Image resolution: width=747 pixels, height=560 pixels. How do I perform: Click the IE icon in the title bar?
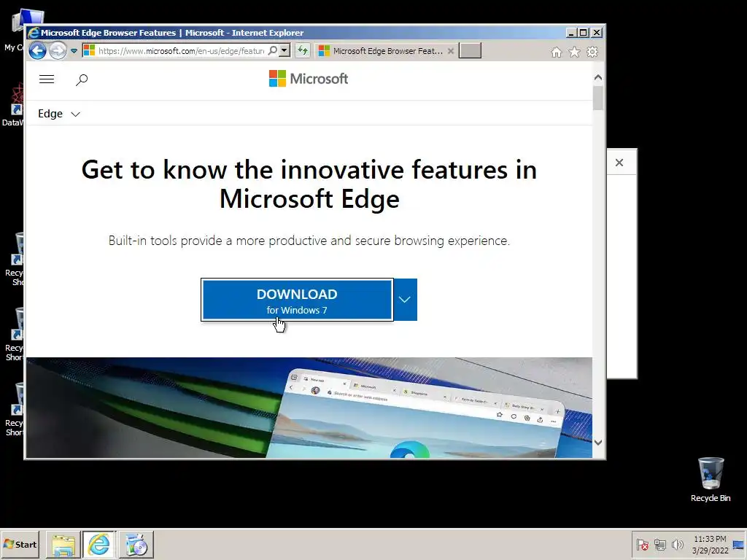point(34,33)
